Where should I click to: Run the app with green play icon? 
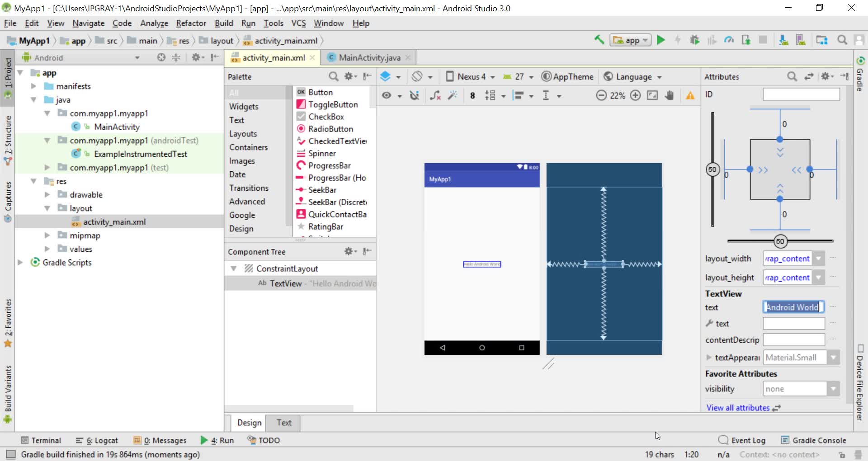[661, 40]
